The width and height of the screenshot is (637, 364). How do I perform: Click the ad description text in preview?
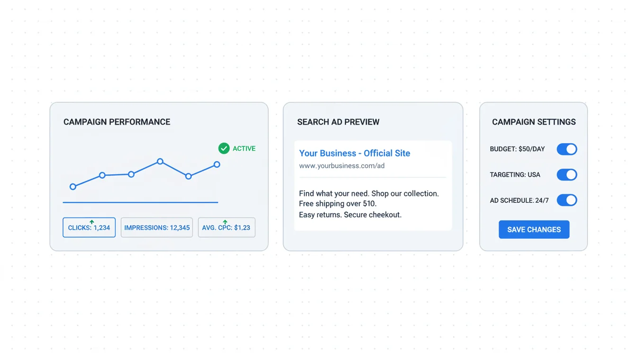[369, 204]
